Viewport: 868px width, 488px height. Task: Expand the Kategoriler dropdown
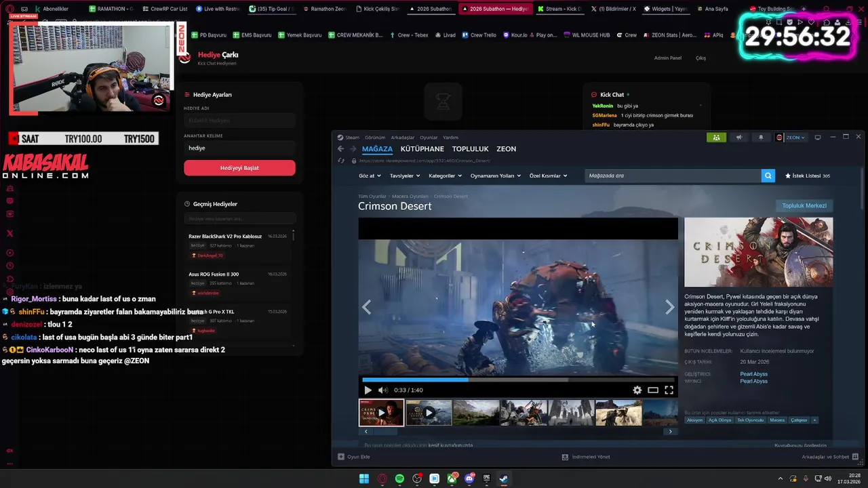point(445,176)
